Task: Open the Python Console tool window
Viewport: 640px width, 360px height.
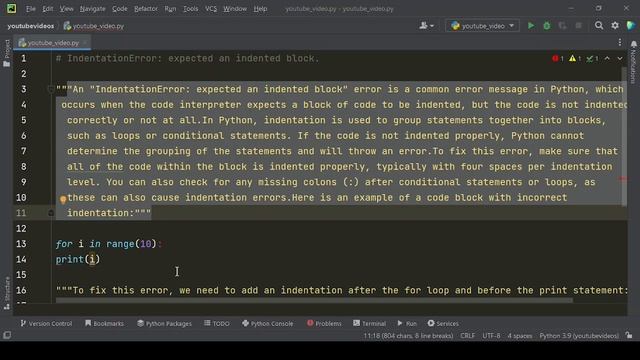Action: tap(267, 323)
